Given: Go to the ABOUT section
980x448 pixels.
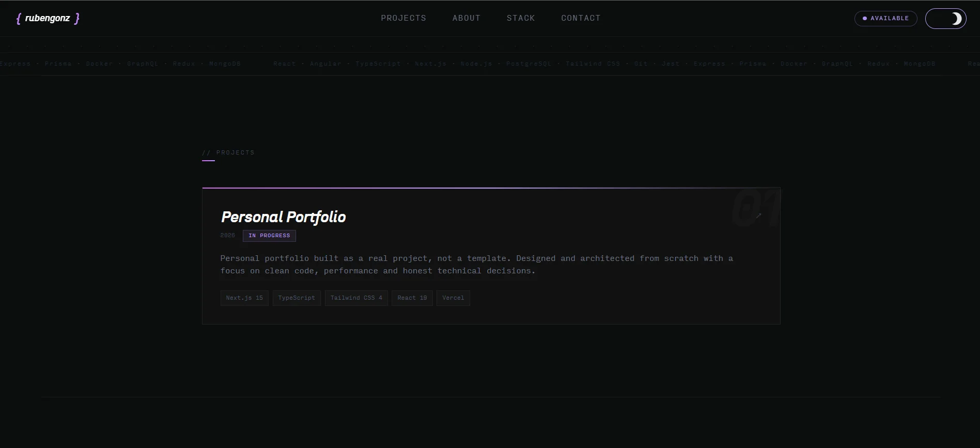Looking at the screenshot, I should (466, 18).
